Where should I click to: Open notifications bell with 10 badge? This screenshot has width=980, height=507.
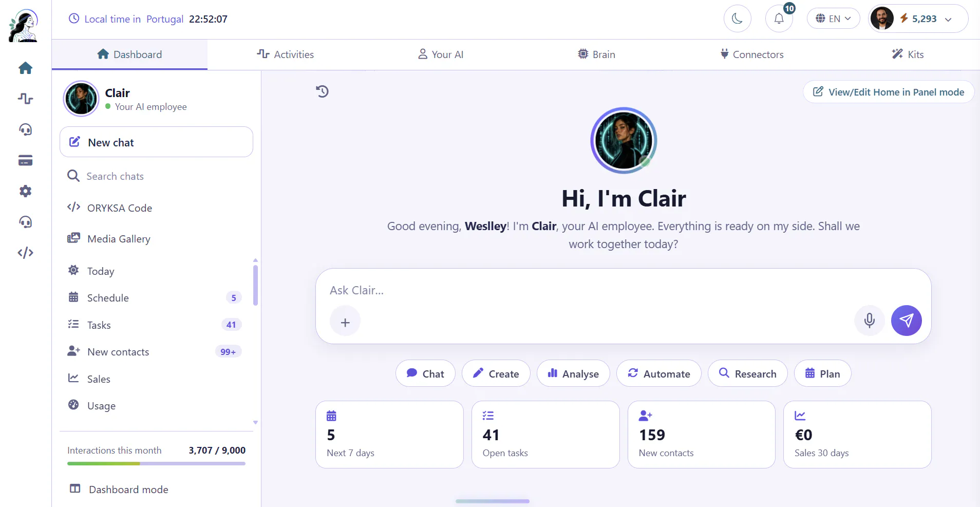(x=779, y=18)
